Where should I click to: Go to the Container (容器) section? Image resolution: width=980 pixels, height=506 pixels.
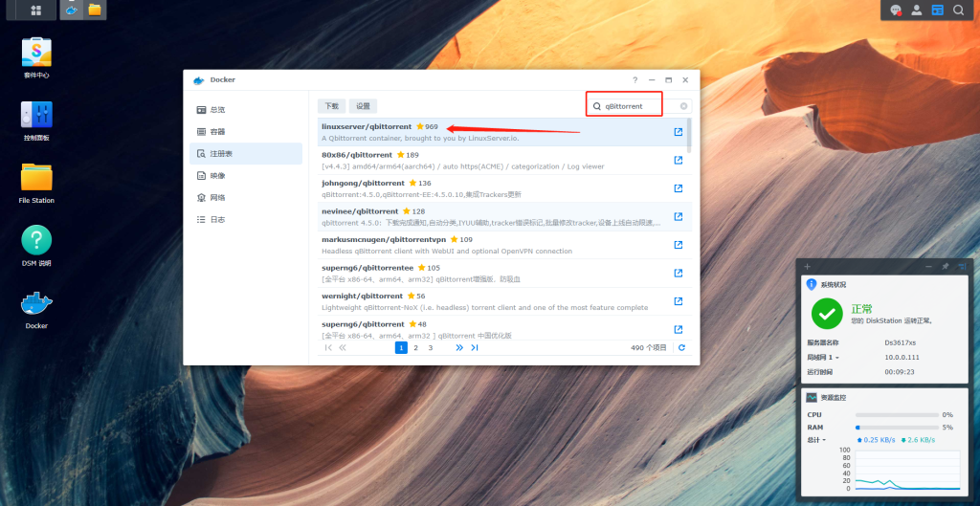tap(246, 132)
